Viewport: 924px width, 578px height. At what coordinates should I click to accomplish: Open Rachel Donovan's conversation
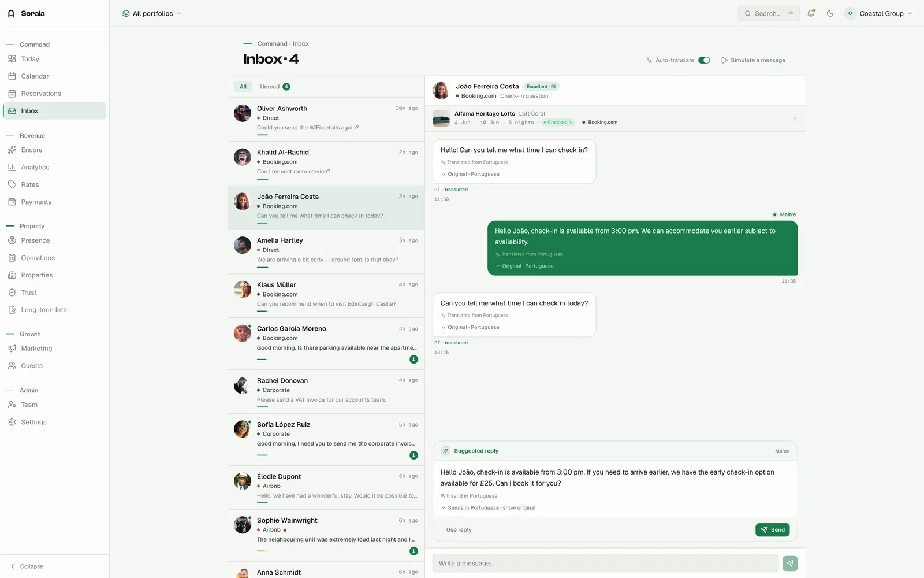click(x=326, y=392)
